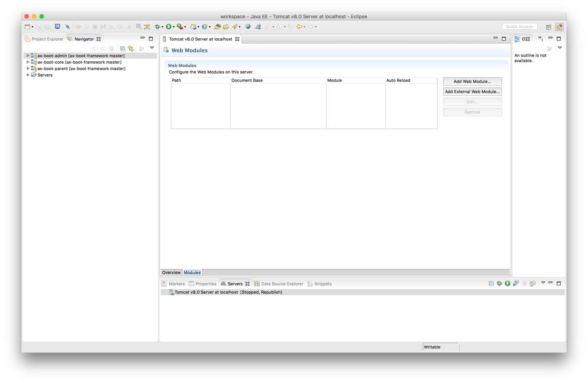The width and height of the screenshot is (588, 383).
Task: Expand the ax-boot-parent project
Action: tap(28, 68)
